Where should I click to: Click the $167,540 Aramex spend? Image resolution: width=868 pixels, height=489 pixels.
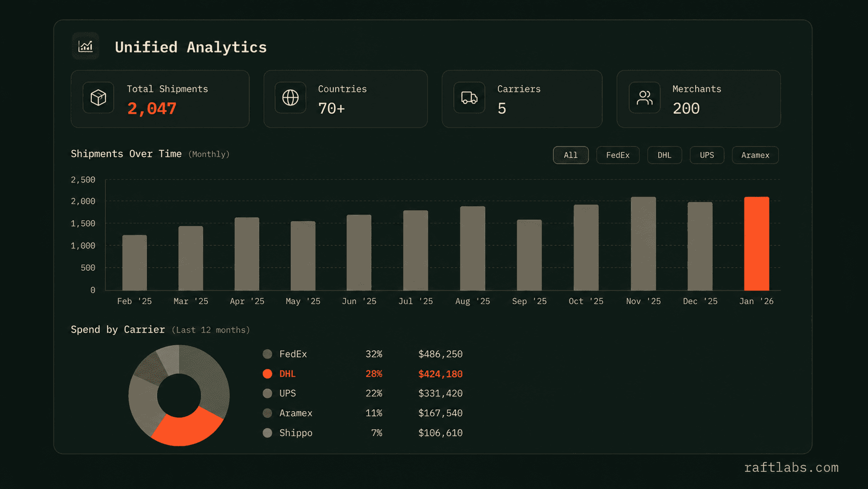tap(440, 413)
